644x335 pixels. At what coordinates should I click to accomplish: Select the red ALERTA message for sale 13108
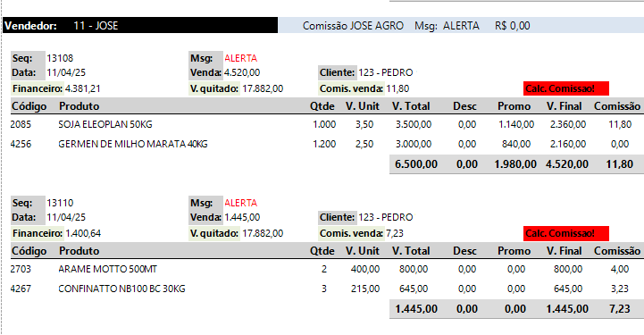[240, 58]
